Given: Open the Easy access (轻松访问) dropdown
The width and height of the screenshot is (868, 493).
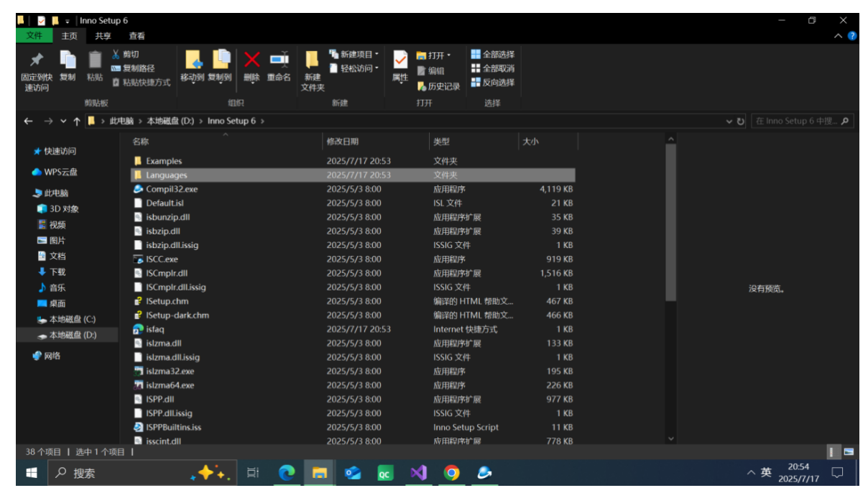Looking at the screenshot, I should [354, 68].
